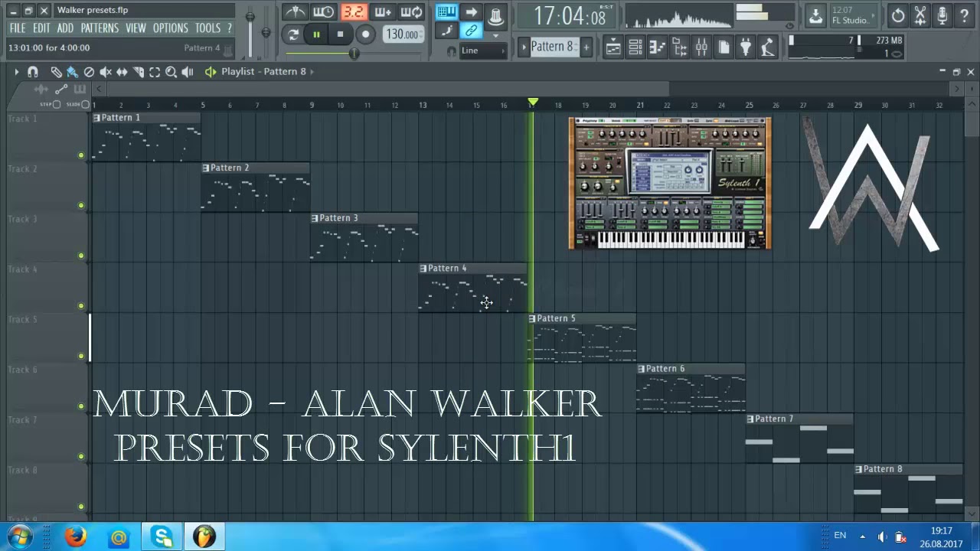The image size is (980, 551).
Task: Open the Plugin picker plug icon
Action: [x=746, y=47]
